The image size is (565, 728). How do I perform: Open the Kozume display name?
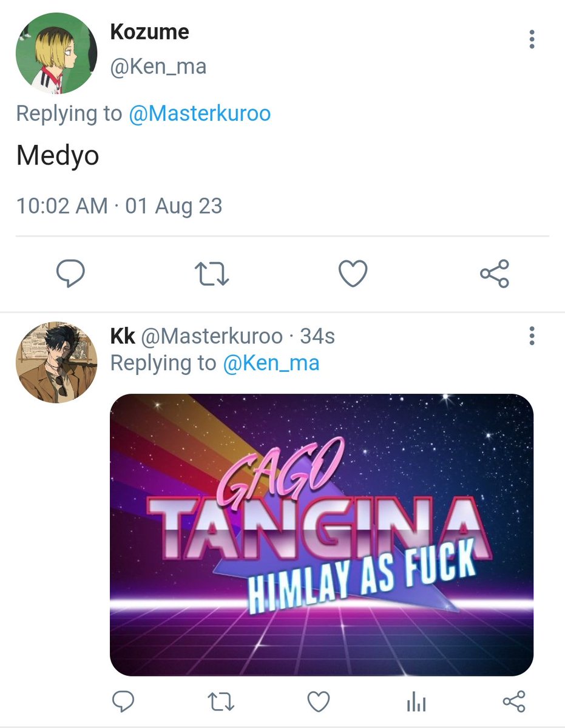pyautogui.click(x=149, y=32)
